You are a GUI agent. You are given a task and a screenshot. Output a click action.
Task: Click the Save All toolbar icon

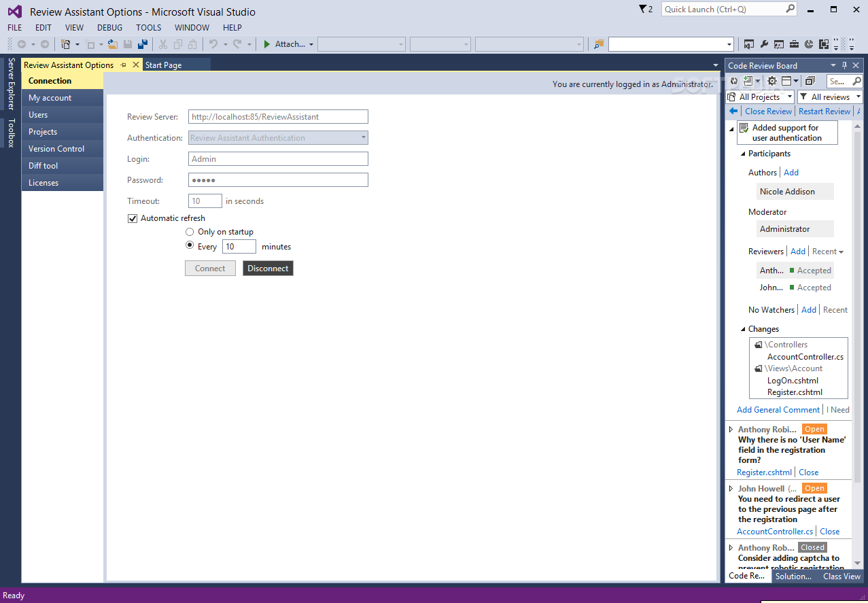(x=143, y=44)
